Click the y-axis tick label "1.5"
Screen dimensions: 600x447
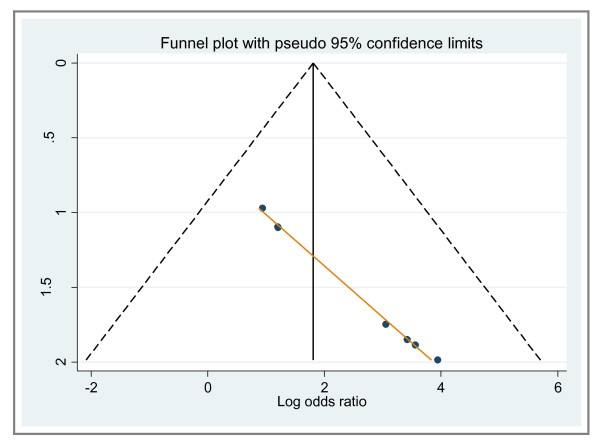click(59, 287)
